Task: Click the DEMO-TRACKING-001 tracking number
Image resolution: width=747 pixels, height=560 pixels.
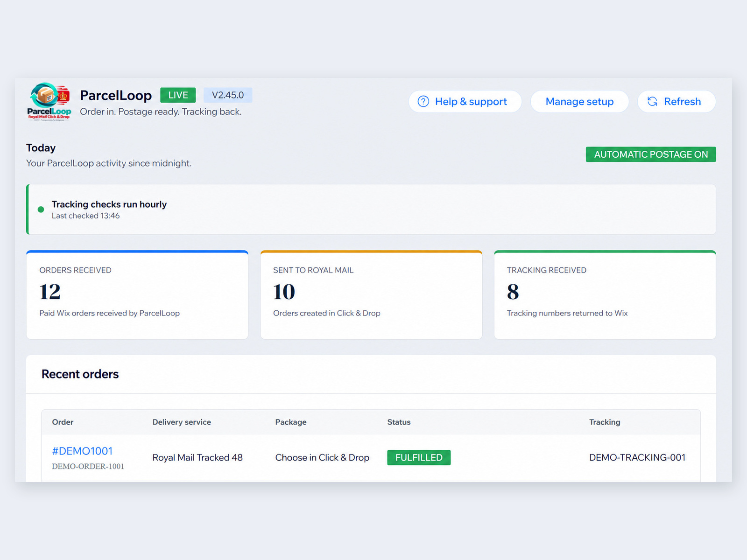Action: (x=637, y=457)
